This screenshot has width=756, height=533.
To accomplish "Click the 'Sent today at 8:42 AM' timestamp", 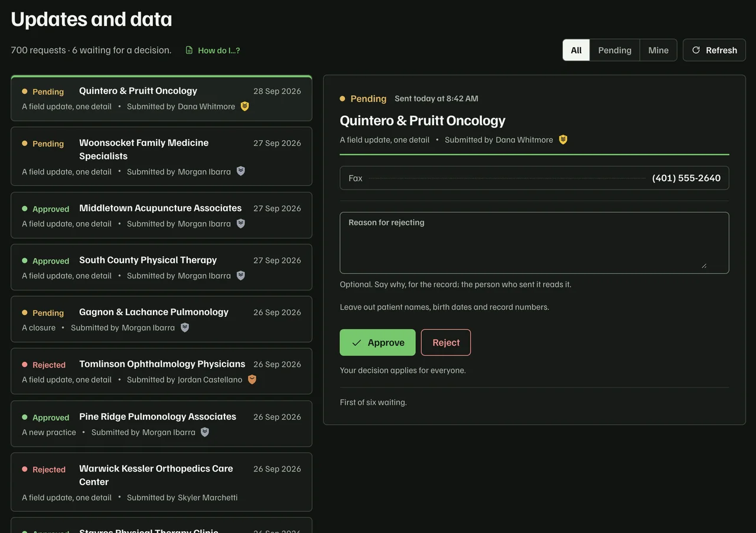I will coord(436,99).
